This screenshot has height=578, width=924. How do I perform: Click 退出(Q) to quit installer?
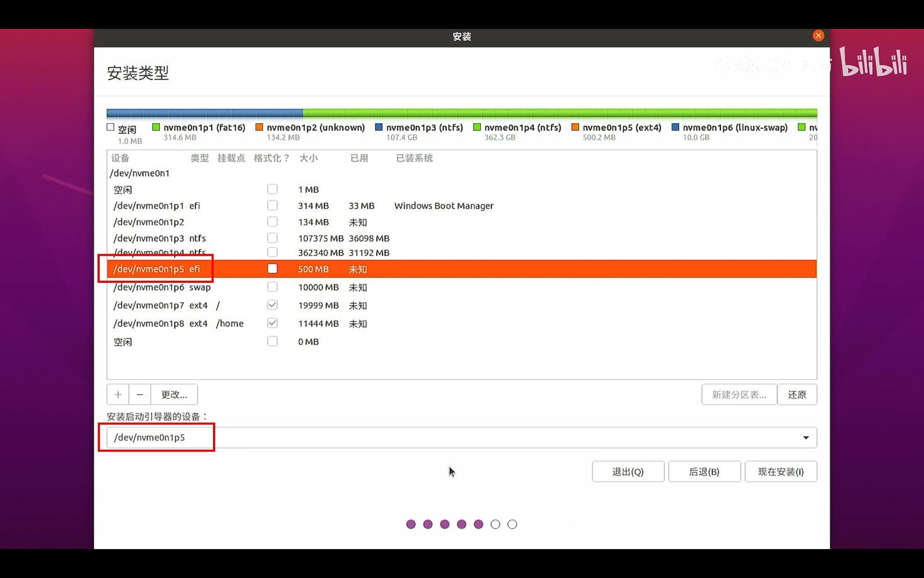tap(628, 472)
